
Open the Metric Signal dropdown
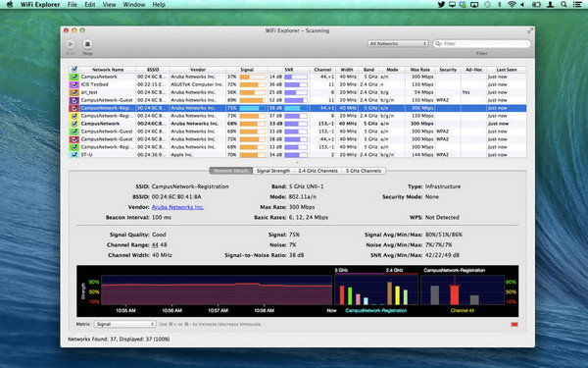pos(124,324)
